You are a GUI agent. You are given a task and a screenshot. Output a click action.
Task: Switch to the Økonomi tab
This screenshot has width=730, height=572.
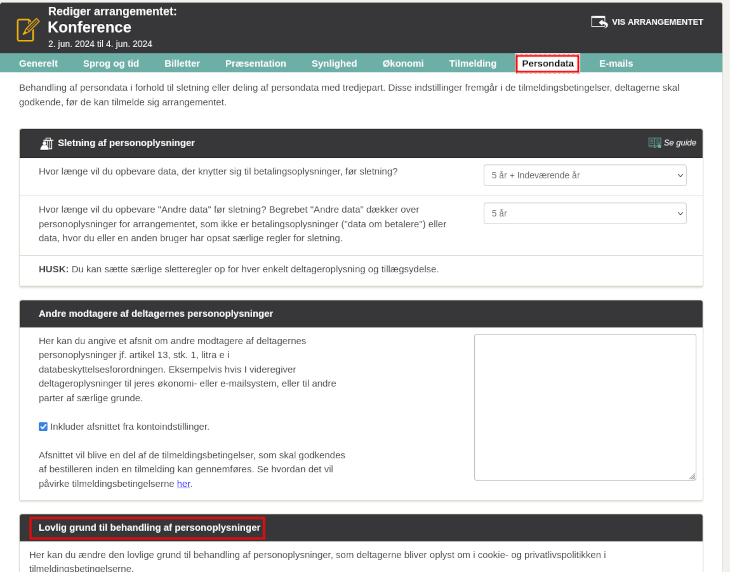tap(403, 63)
